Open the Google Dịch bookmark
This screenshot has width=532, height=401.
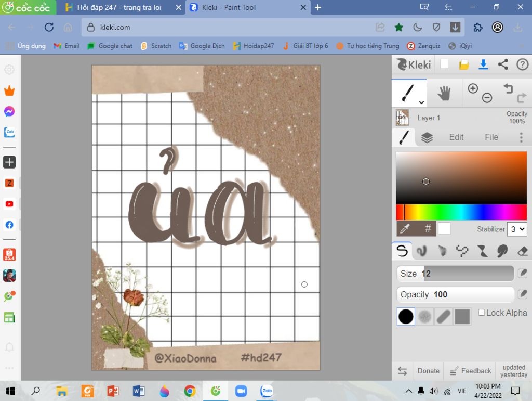click(x=202, y=46)
